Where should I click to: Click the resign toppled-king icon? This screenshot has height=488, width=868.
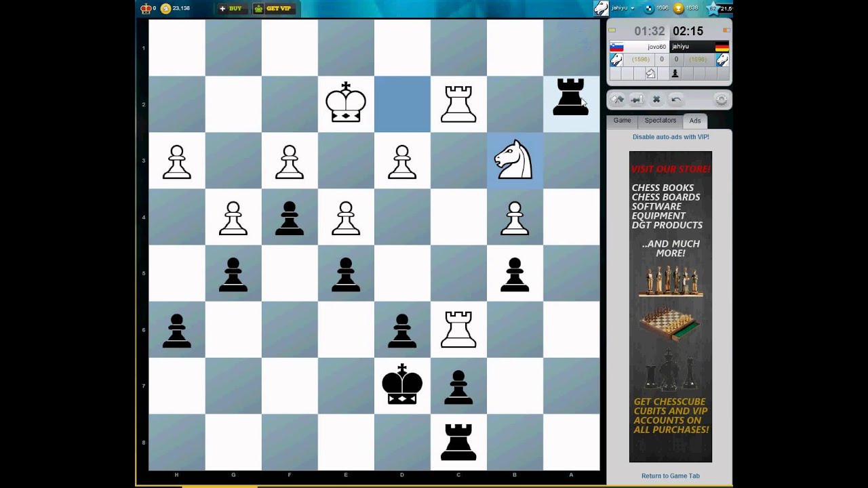coord(637,100)
